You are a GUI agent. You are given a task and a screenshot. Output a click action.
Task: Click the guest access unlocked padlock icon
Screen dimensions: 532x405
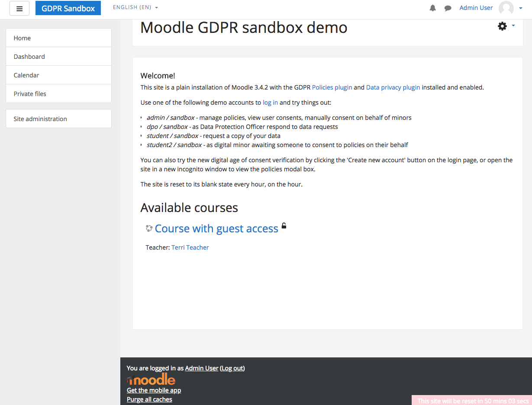coord(284,225)
